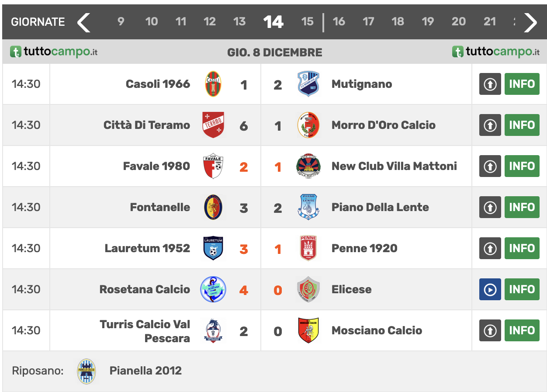This screenshot has width=547, height=392.
Task: Click the Lauretum 1952 blue shield logo
Action: [x=213, y=248]
